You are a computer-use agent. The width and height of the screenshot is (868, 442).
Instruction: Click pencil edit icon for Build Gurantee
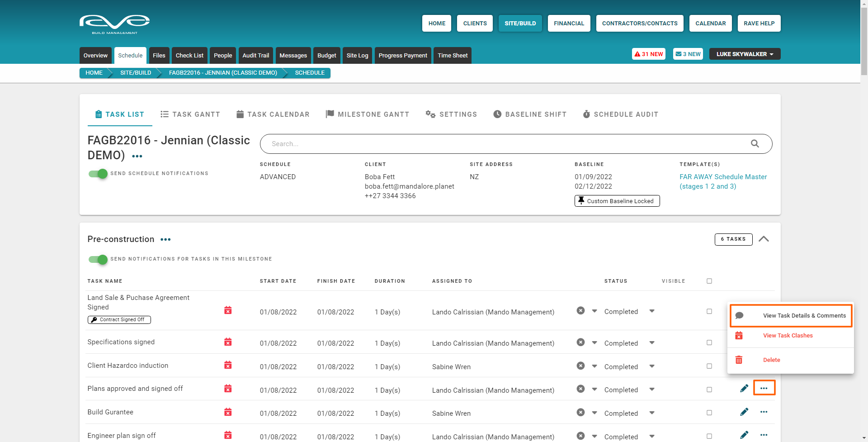click(744, 412)
